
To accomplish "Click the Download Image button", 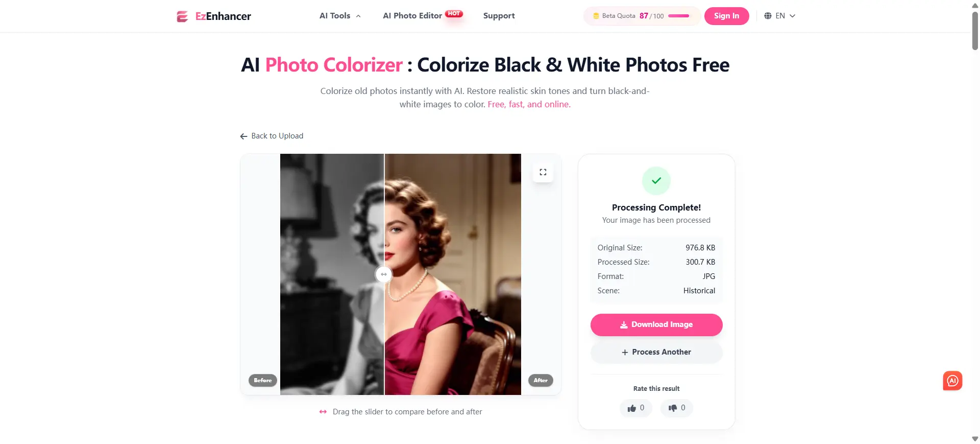I will (656, 325).
